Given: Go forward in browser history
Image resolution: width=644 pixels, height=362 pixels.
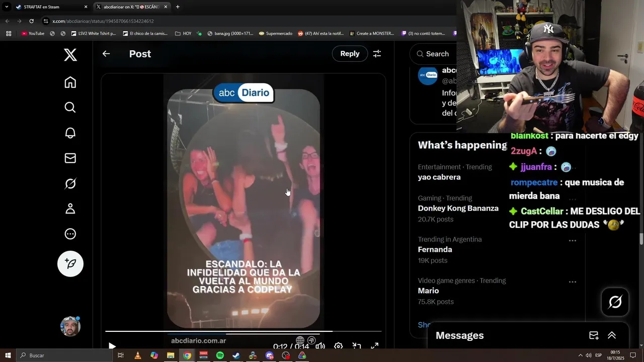Looking at the screenshot, I should [19, 21].
